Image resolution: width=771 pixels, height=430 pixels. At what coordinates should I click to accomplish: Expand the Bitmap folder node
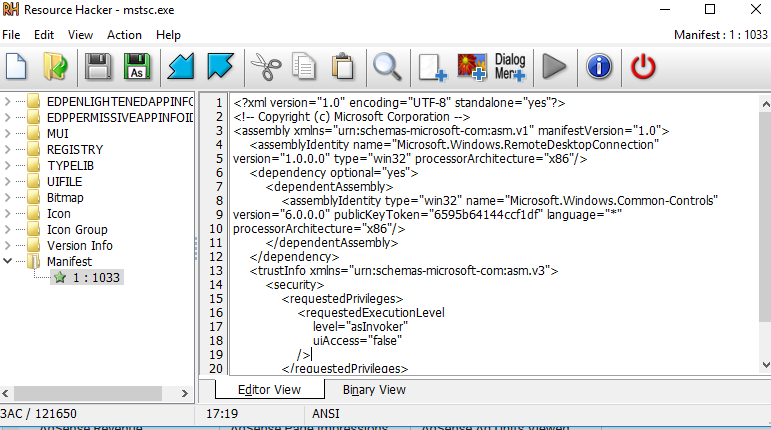[x=7, y=198]
